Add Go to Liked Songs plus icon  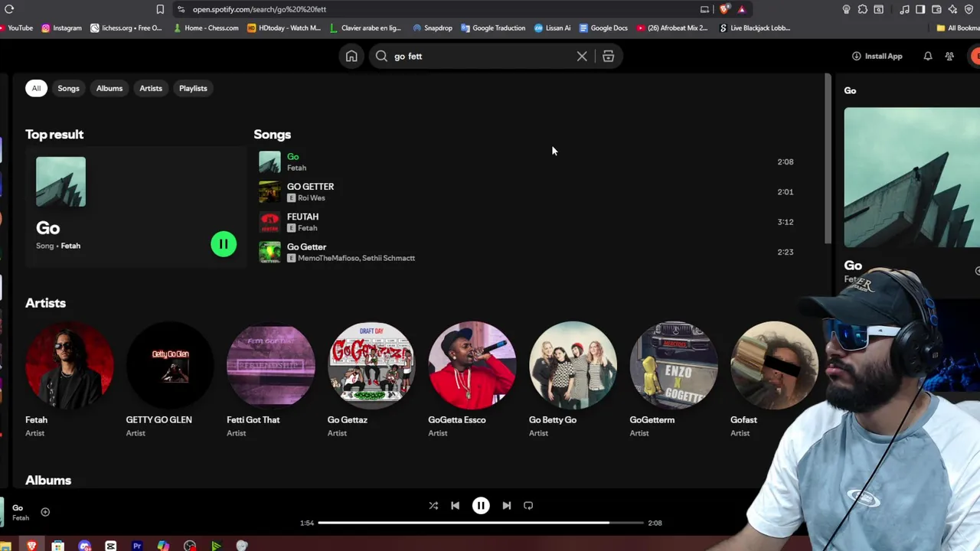point(45,512)
